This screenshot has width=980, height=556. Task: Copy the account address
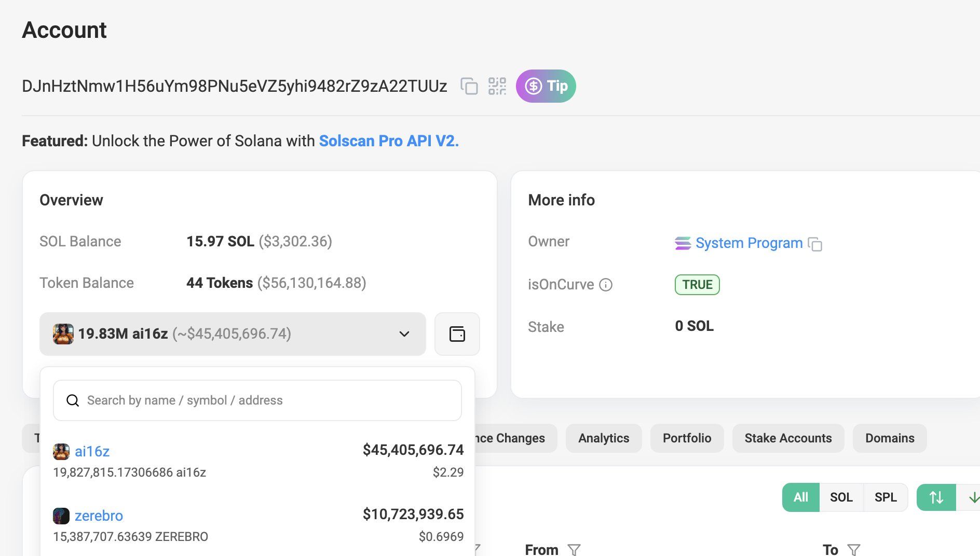(469, 86)
